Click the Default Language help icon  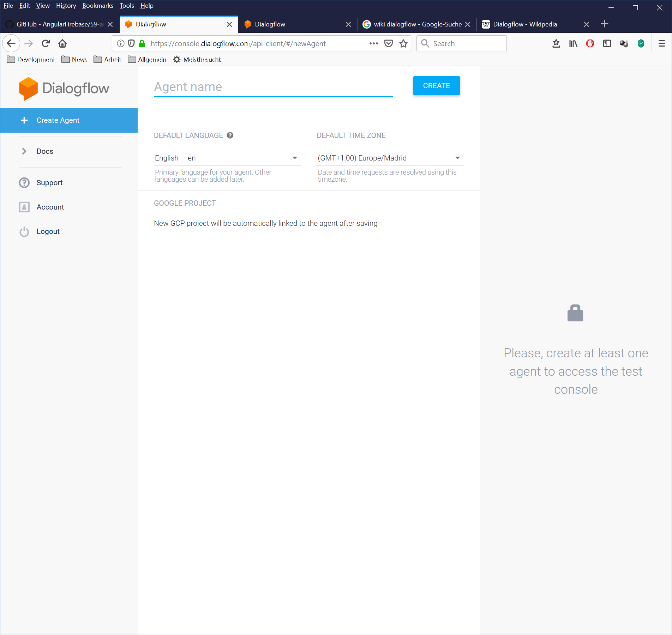click(230, 135)
